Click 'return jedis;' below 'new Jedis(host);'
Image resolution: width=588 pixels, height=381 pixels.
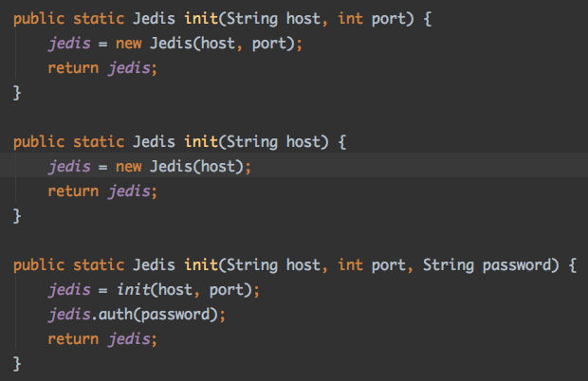pos(102,191)
